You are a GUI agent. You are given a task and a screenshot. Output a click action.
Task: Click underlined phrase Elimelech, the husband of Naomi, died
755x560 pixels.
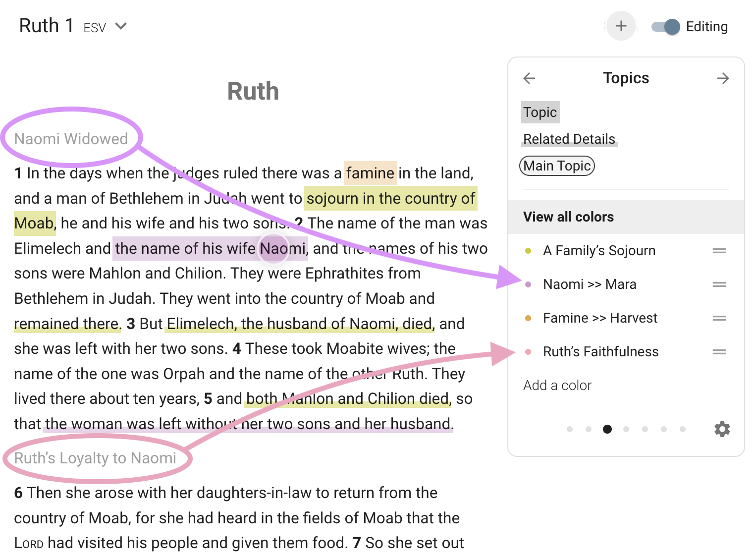pos(300,324)
